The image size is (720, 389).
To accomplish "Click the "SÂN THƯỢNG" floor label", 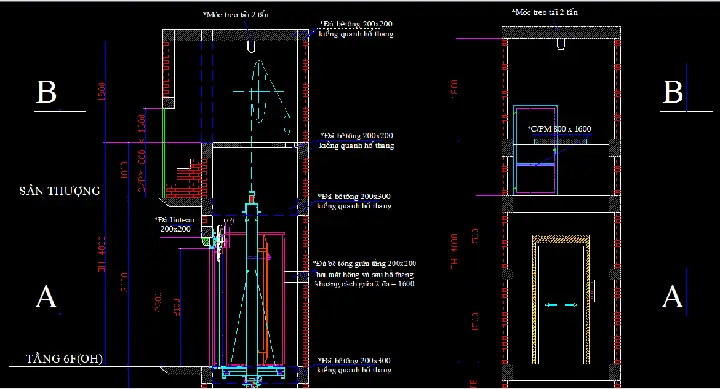I will click(60, 191).
